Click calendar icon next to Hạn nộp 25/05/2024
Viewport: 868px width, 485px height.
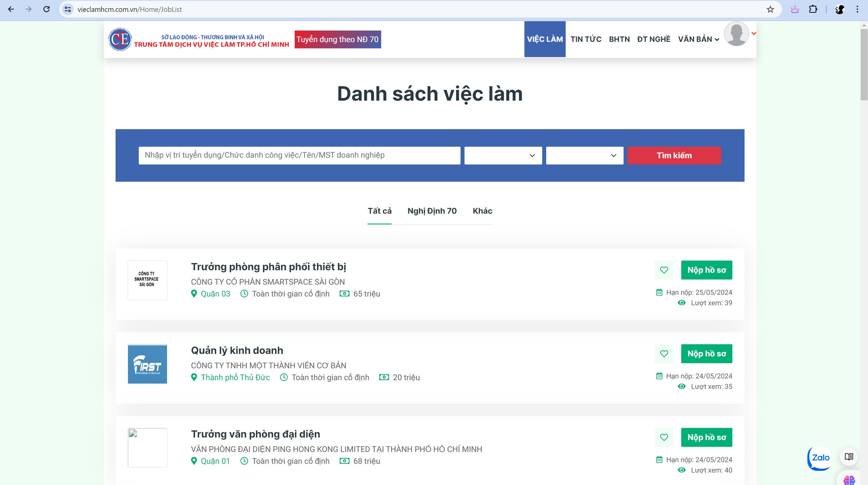659,292
